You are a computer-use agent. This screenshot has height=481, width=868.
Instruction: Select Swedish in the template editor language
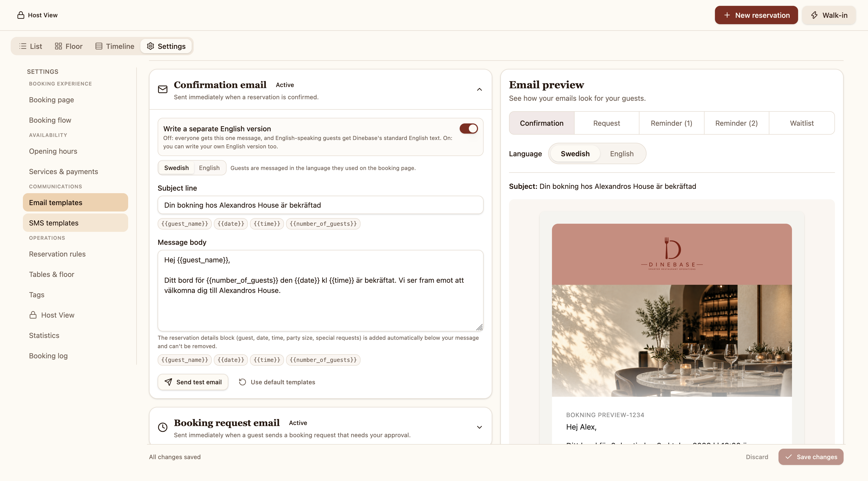point(176,168)
